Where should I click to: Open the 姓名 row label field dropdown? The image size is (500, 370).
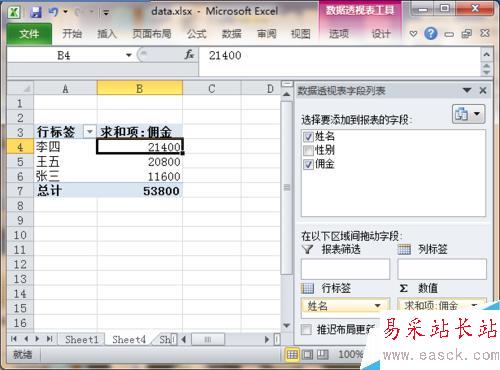pos(377,305)
